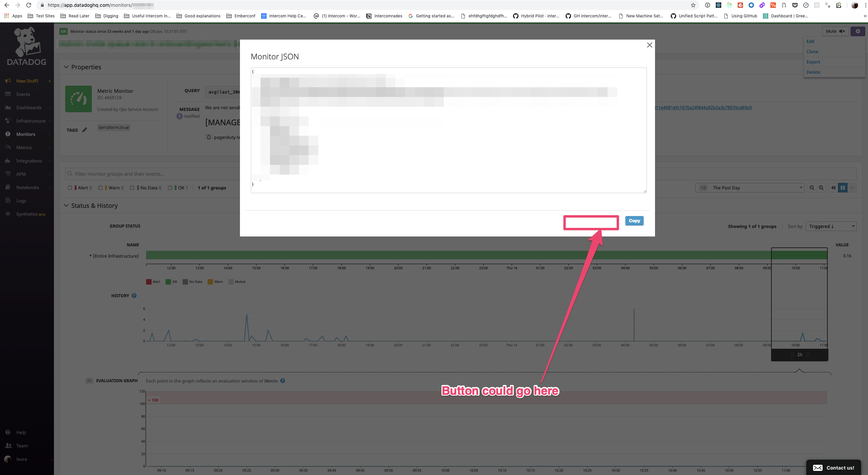
Task: Open Help in the sidebar
Action: [x=21, y=432]
